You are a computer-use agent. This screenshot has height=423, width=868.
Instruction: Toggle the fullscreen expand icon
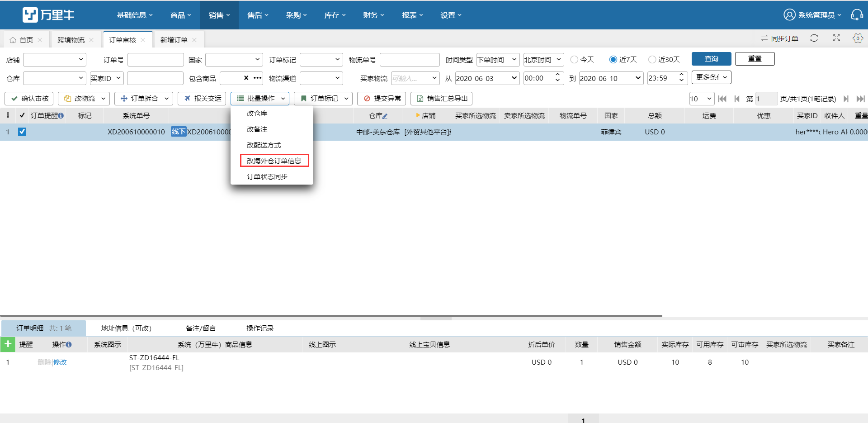[x=836, y=38]
